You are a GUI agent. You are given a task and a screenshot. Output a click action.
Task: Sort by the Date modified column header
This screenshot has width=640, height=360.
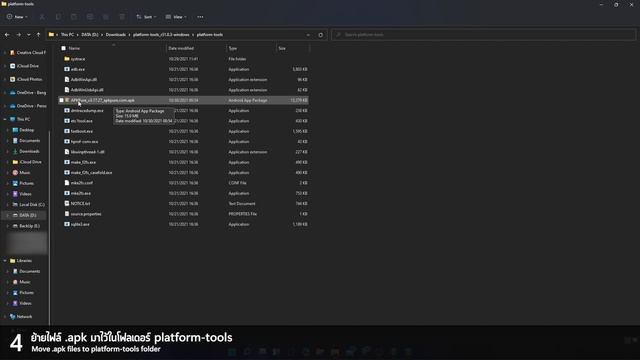(x=181, y=48)
